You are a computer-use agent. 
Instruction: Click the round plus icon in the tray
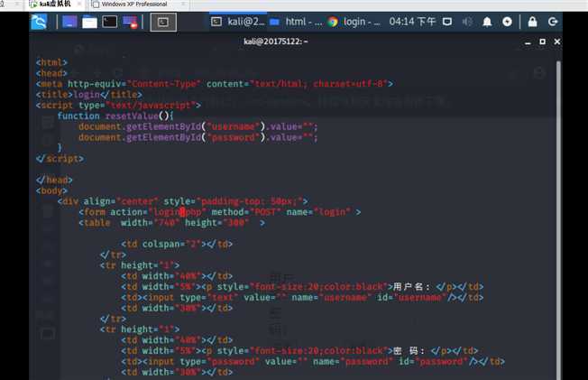pyautogui.click(x=507, y=22)
